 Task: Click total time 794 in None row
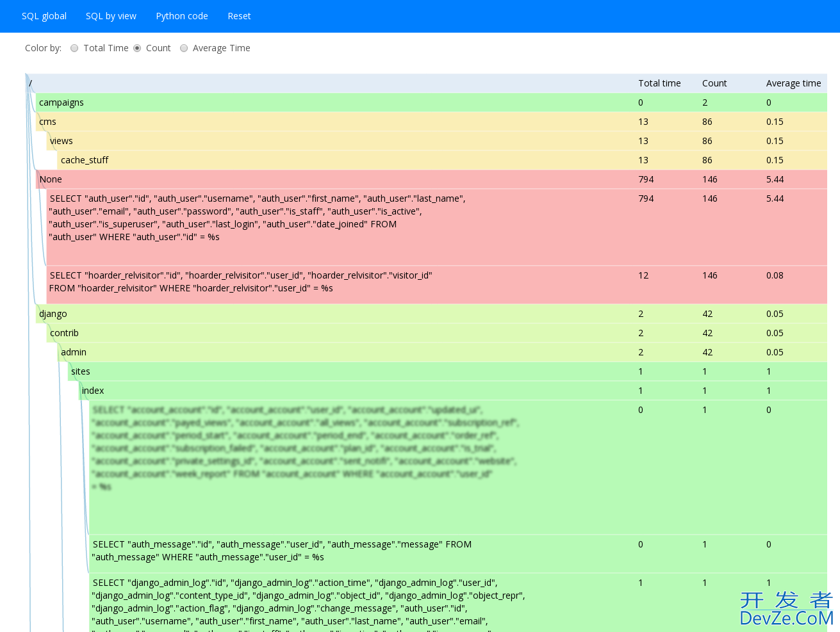click(646, 179)
